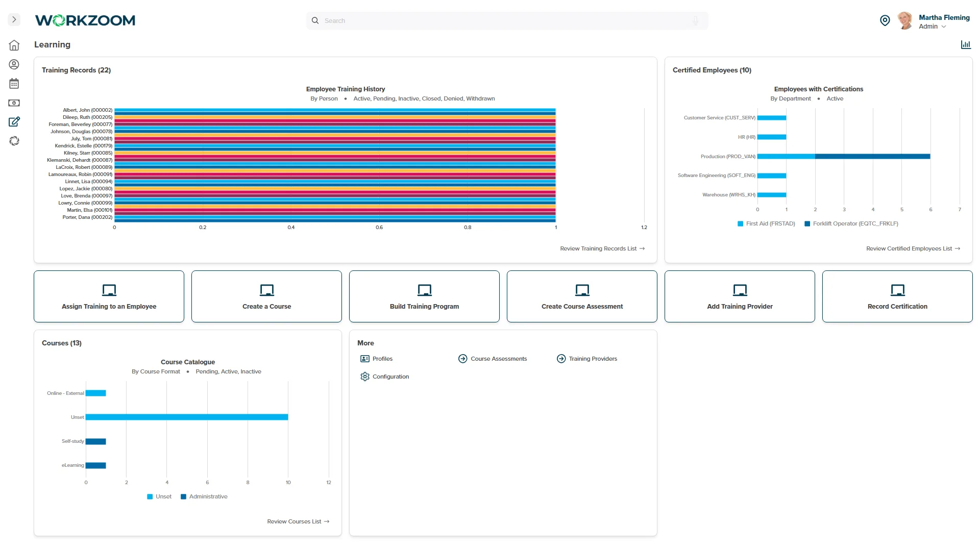Open Training Providers in More panel
Image resolution: width=980 pixels, height=551 pixels.
click(x=587, y=359)
